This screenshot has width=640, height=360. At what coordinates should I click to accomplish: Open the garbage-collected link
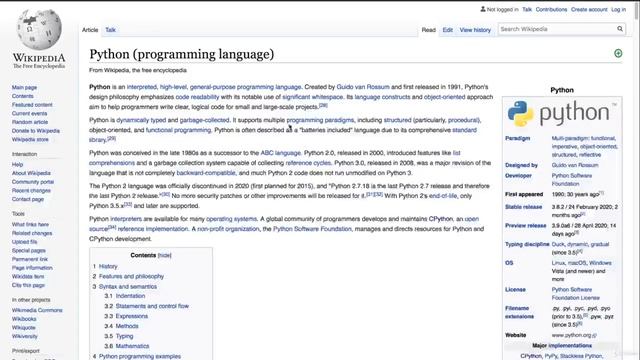[204, 120]
